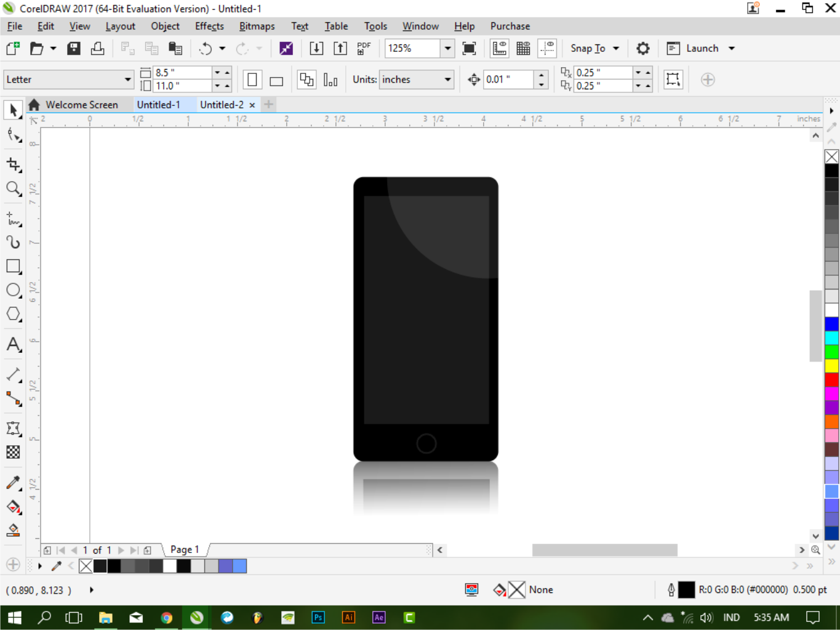Click the Launch button
This screenshot has height=630, width=840.
702,48
